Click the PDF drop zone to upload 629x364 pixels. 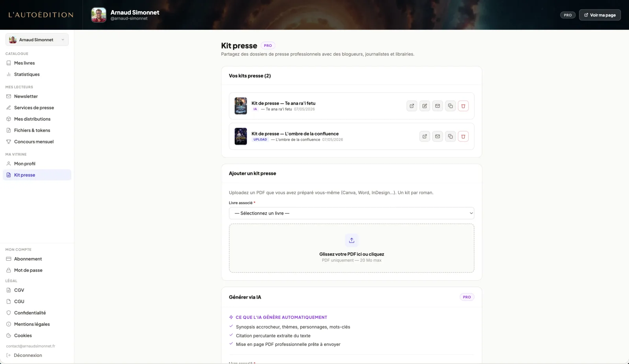pos(351,248)
